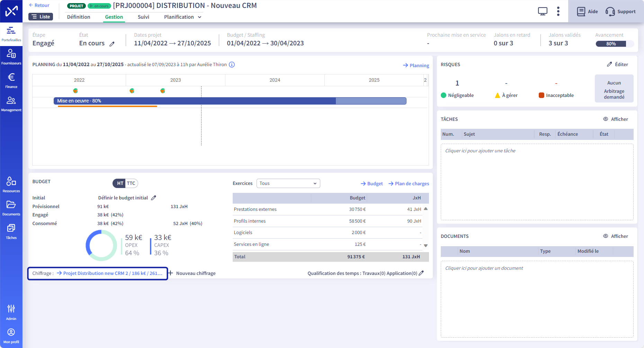
Task: Open the Aide help book
Action: pos(587,11)
